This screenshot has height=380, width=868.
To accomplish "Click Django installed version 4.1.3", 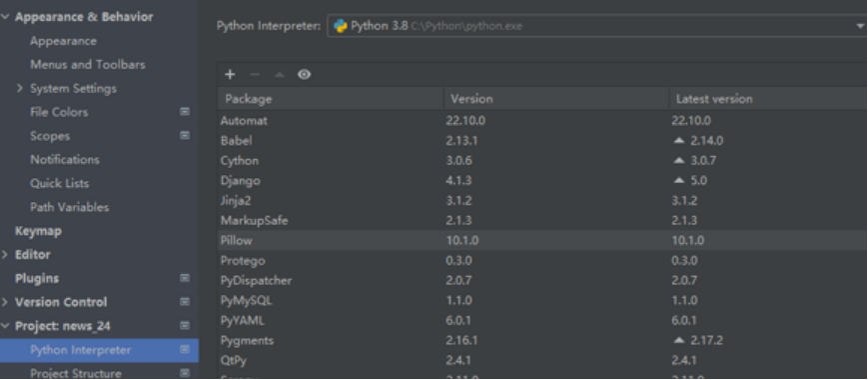I will (458, 181).
